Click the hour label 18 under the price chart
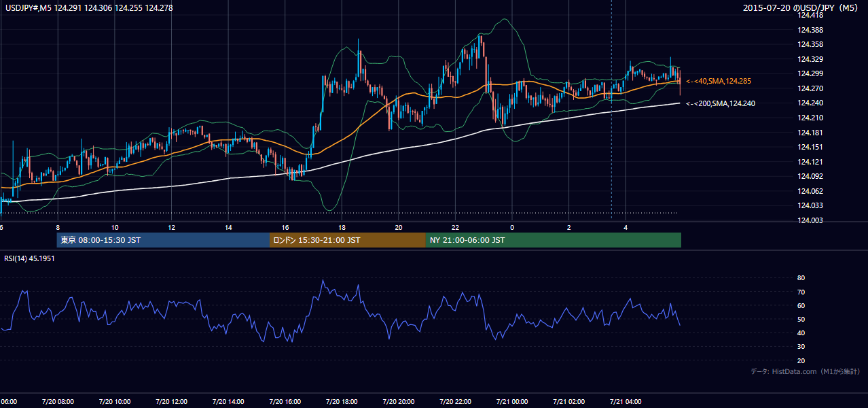The image size is (868, 408). (x=342, y=227)
